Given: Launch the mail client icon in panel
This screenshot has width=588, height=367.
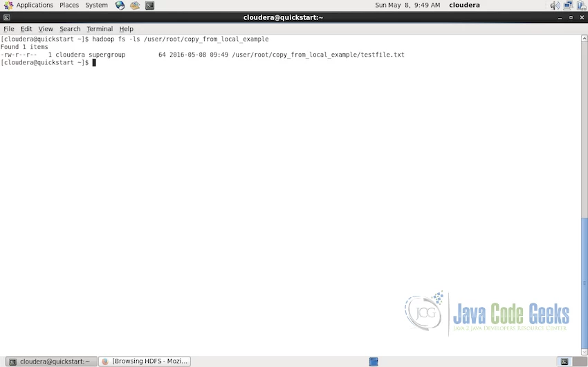Looking at the screenshot, I should tap(135, 6).
